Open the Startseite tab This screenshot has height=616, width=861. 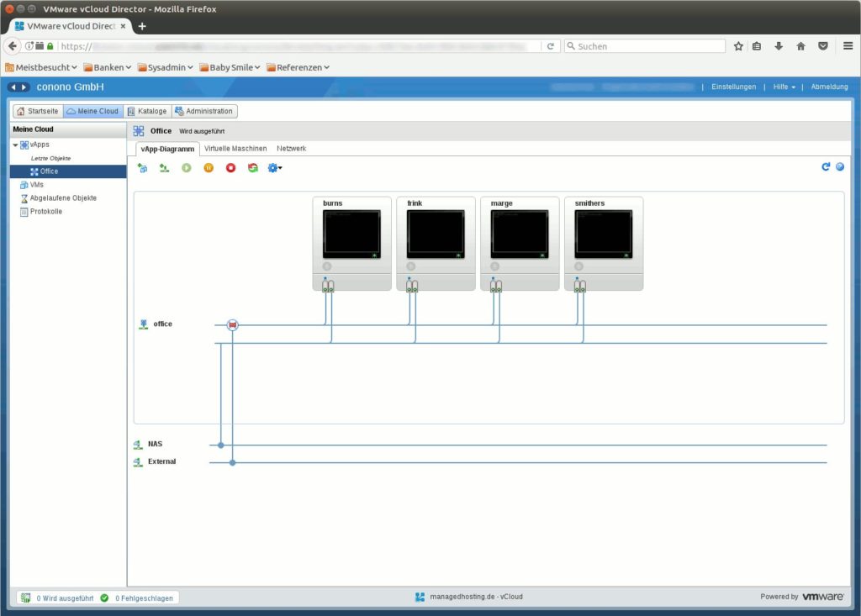(38, 111)
